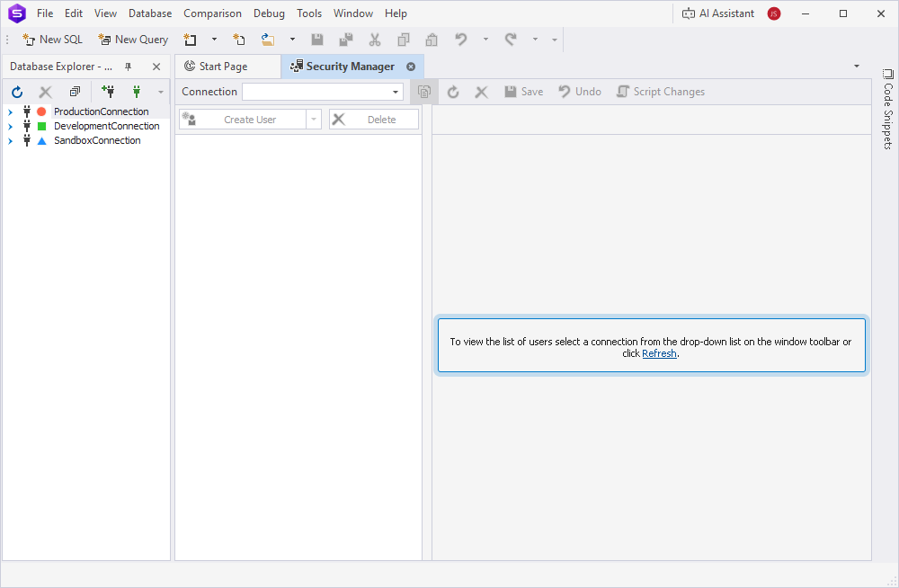The image size is (899, 588).
Task: Click the Open File icon on the toolbar
Action: pos(267,40)
